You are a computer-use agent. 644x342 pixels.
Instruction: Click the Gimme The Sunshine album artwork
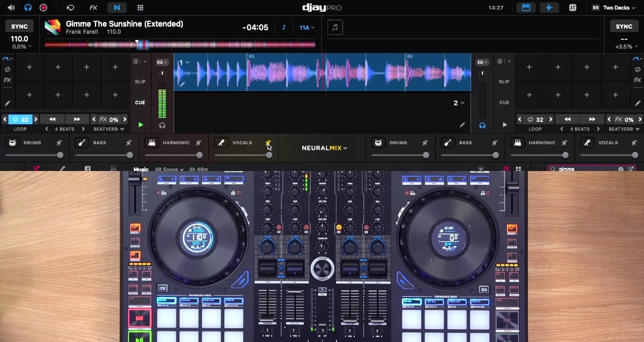point(52,27)
